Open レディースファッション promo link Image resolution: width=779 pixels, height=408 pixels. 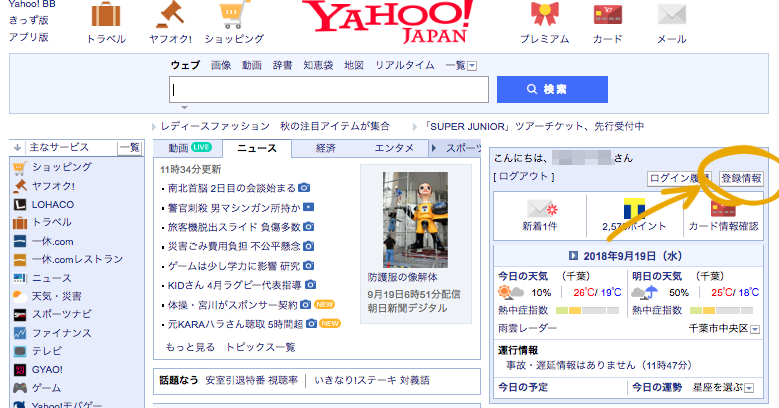(x=275, y=126)
